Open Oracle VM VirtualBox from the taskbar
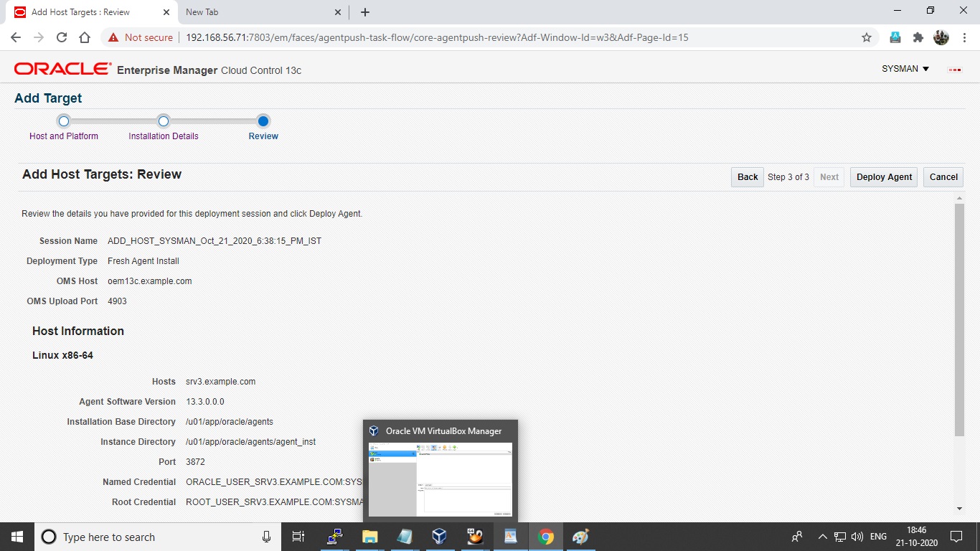 pos(440,536)
